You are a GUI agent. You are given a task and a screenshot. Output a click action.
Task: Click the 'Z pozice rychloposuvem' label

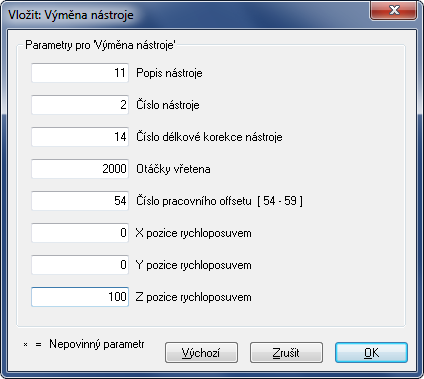click(193, 297)
